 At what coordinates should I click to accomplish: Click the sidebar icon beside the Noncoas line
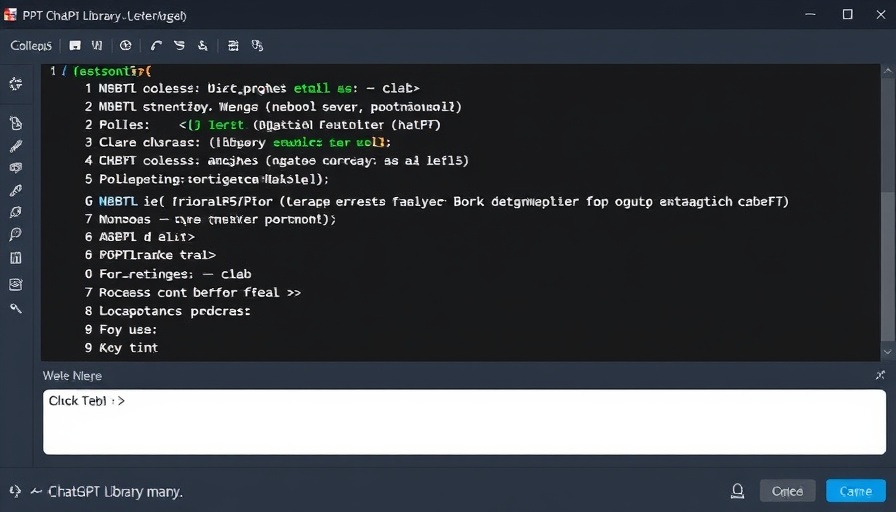[16, 213]
